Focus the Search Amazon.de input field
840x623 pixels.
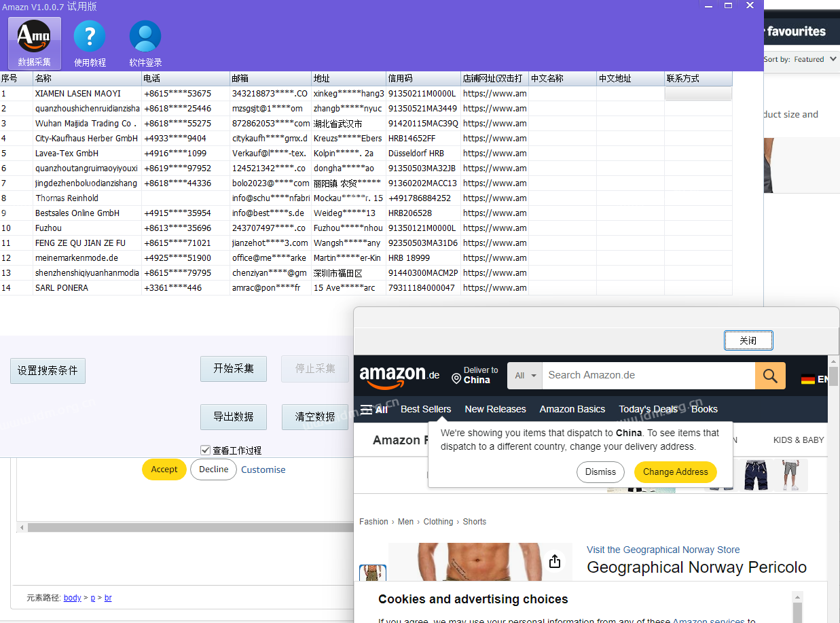coord(649,376)
